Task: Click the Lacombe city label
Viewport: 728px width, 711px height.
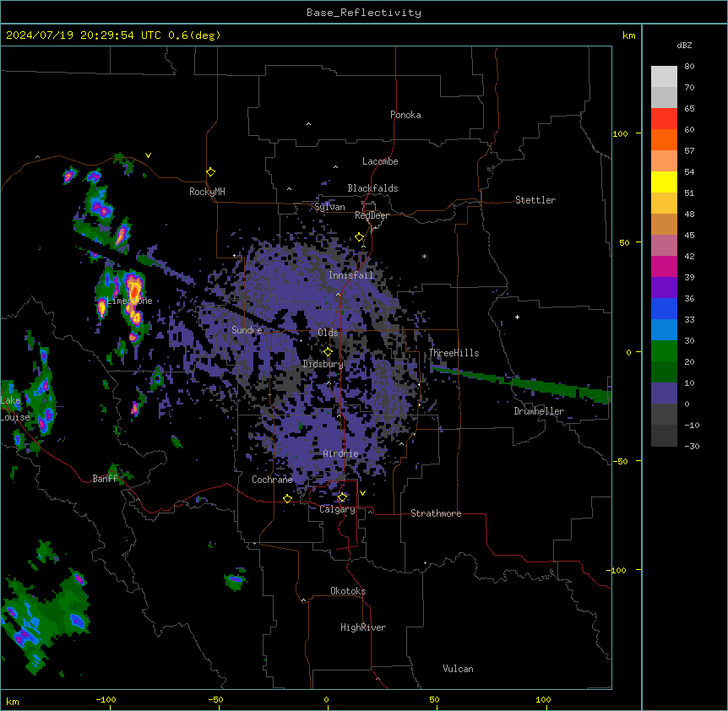Action: click(x=380, y=161)
